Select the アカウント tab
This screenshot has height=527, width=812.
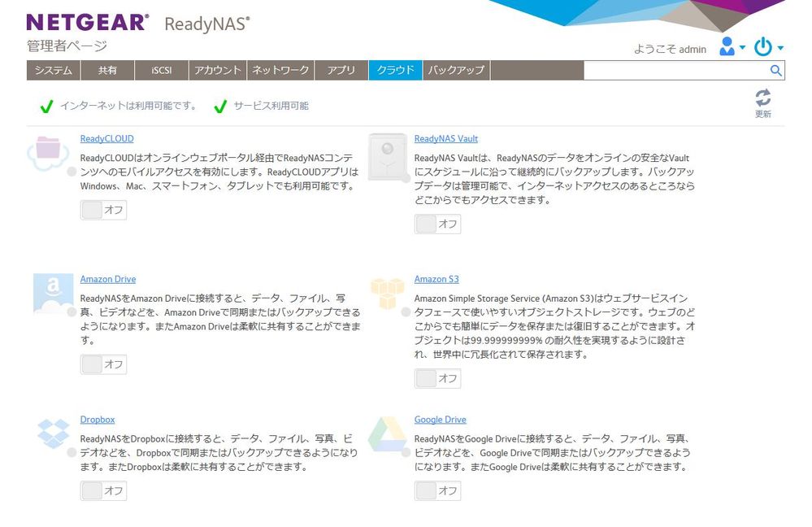(218, 71)
